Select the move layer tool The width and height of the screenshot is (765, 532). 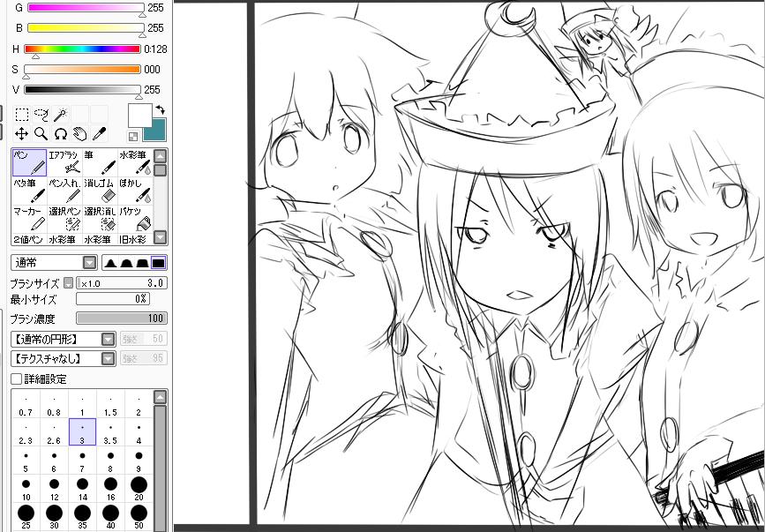pyautogui.click(x=21, y=133)
